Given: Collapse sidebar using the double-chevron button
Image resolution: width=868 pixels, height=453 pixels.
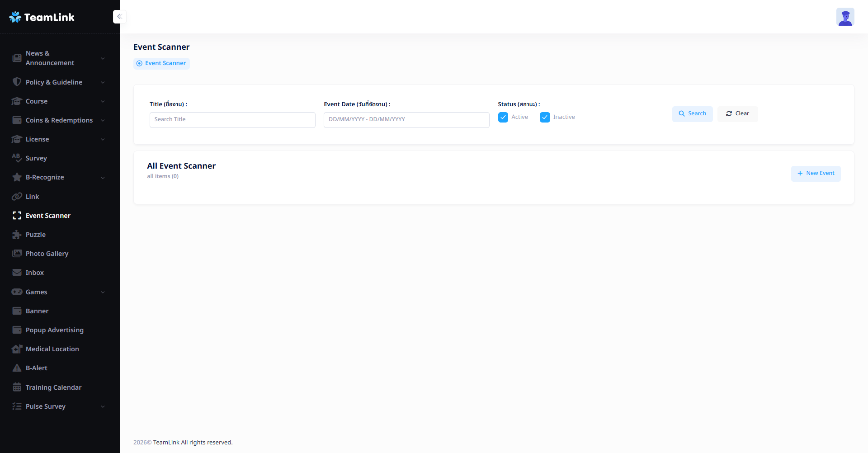Looking at the screenshot, I should [119, 17].
